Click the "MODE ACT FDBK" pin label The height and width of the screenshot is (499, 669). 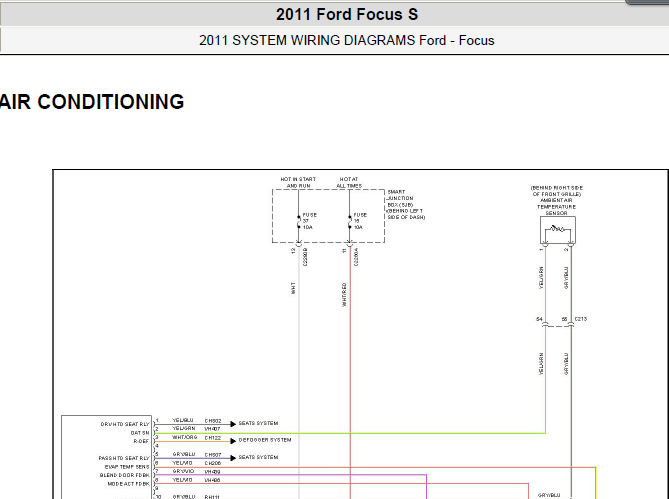click(128, 484)
